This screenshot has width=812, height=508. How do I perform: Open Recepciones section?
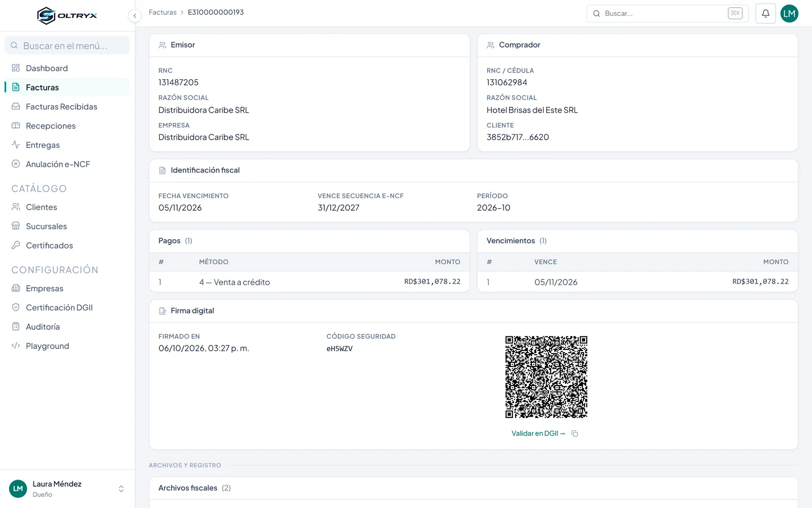[x=67, y=126]
